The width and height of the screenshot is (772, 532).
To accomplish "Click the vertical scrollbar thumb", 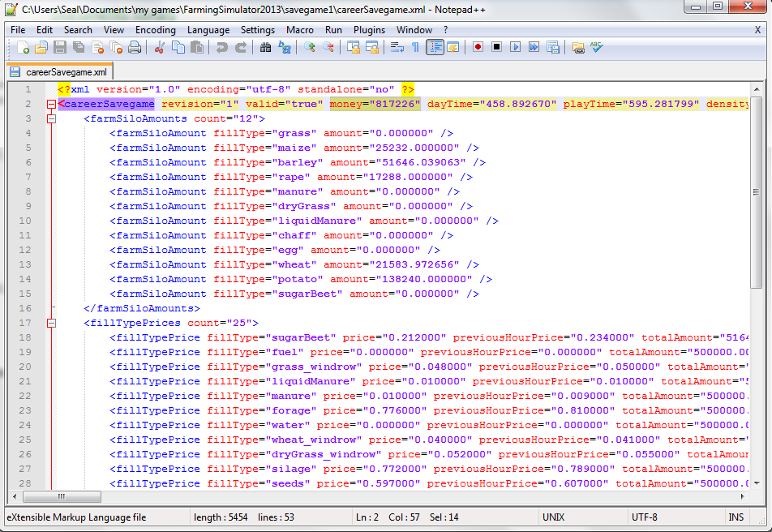I will pyautogui.click(x=757, y=192).
